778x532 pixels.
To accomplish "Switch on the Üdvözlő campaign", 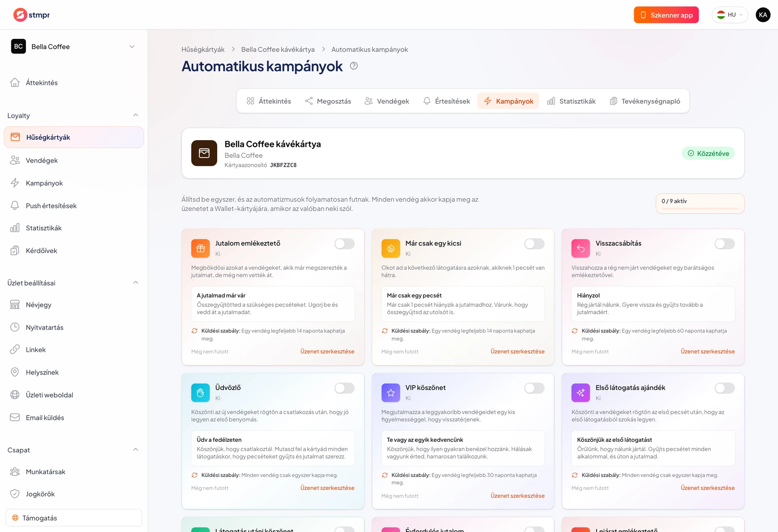I will pyautogui.click(x=344, y=388).
